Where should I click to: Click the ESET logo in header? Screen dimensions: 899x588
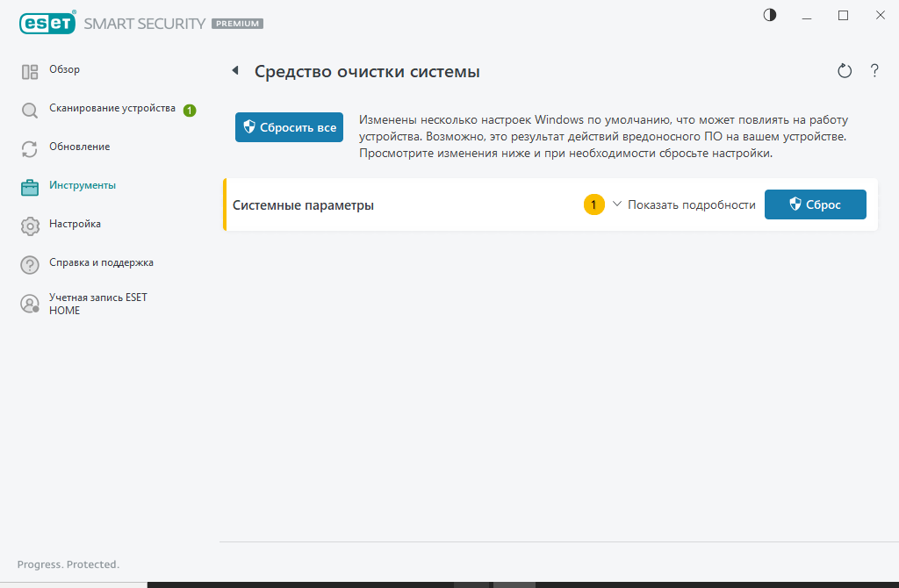point(47,23)
